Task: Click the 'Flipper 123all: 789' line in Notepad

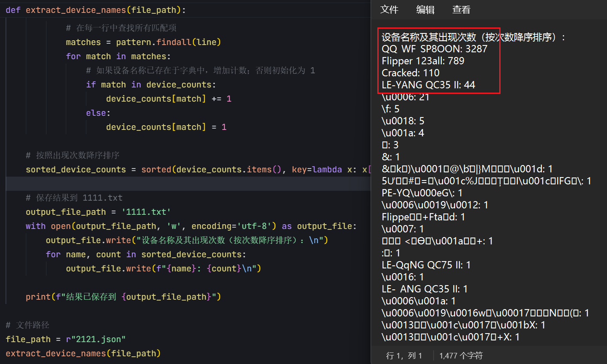Action: click(423, 61)
